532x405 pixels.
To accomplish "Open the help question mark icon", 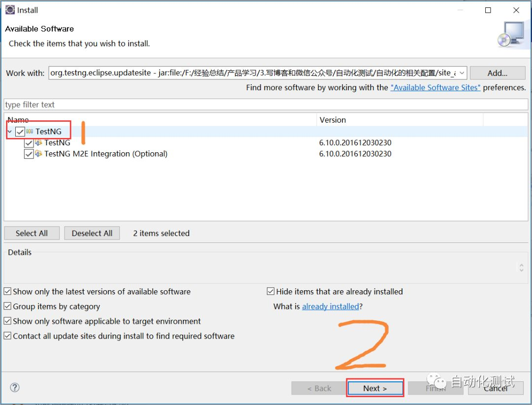I will (x=15, y=387).
